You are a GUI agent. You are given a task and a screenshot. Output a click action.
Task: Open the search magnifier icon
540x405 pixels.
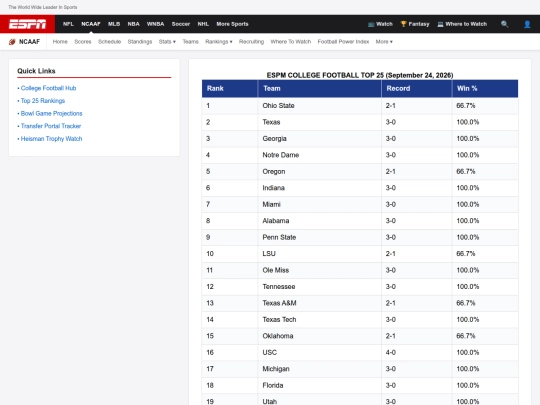pos(505,24)
